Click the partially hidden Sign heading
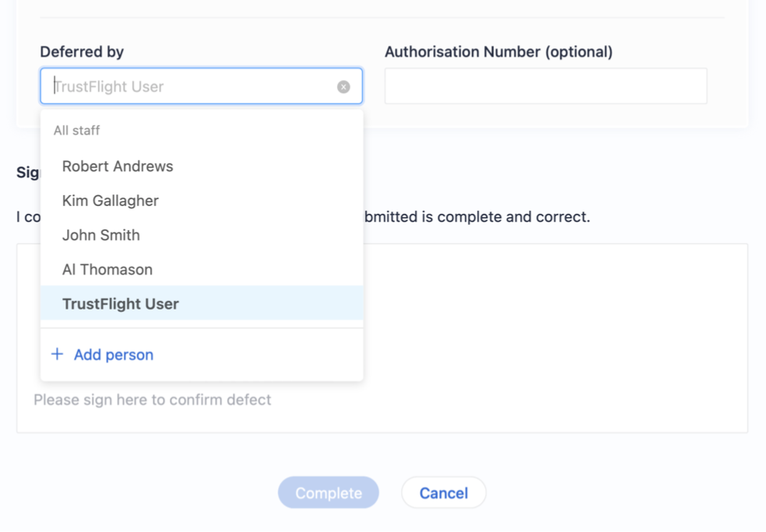This screenshot has height=532, width=766. (28, 173)
